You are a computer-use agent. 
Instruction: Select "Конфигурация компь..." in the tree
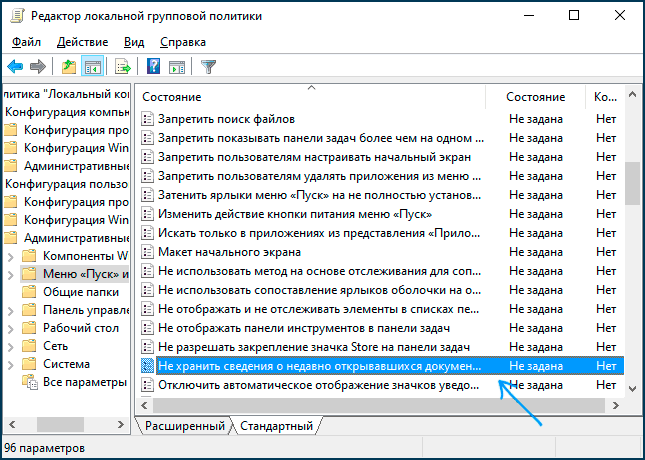(67, 112)
